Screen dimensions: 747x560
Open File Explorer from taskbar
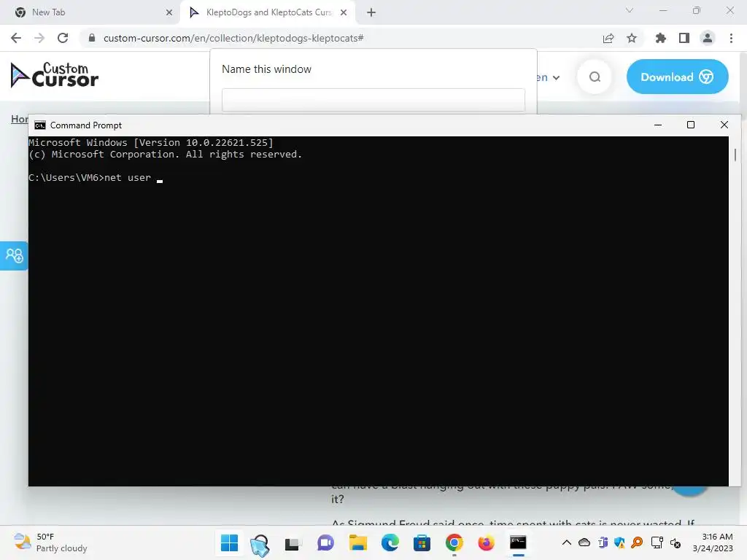(357, 542)
